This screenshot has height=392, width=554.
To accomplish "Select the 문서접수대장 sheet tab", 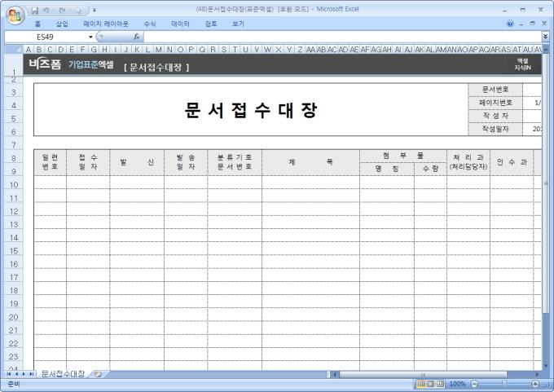I will click(63, 374).
